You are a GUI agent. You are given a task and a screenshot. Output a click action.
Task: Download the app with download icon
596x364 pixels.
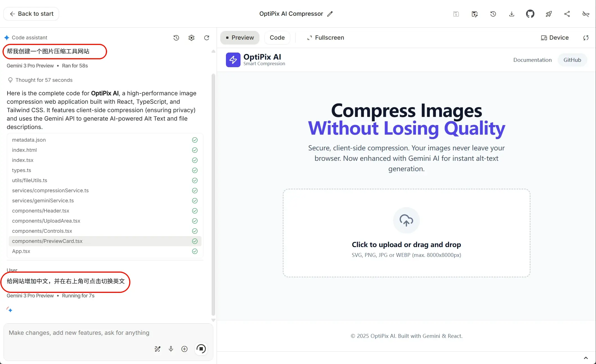click(x=511, y=14)
